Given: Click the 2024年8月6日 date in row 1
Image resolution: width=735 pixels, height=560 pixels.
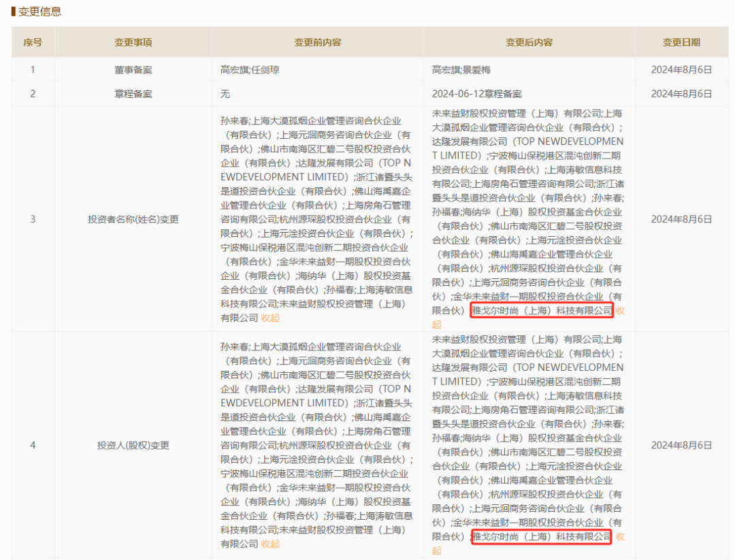Looking at the screenshot, I should point(681,69).
